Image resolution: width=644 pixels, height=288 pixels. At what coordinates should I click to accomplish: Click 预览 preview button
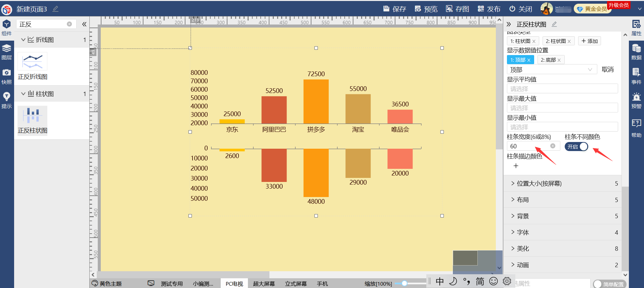pyautogui.click(x=426, y=9)
